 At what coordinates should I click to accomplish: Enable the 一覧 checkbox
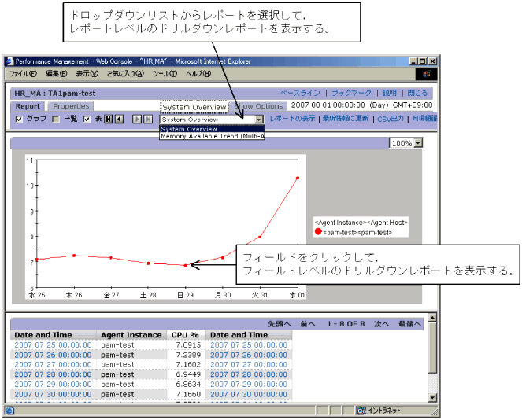pyautogui.click(x=56, y=119)
